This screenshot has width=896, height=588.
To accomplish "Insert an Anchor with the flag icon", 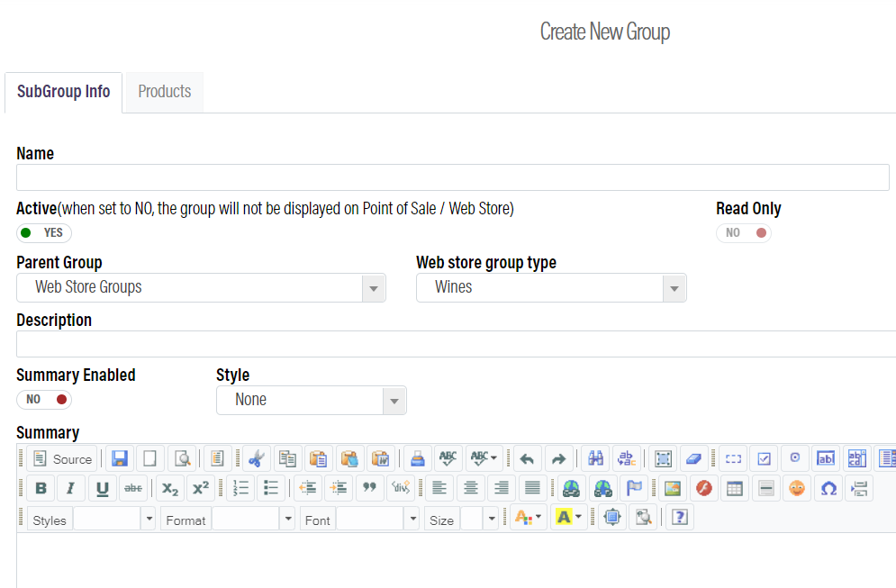I will [x=634, y=489].
